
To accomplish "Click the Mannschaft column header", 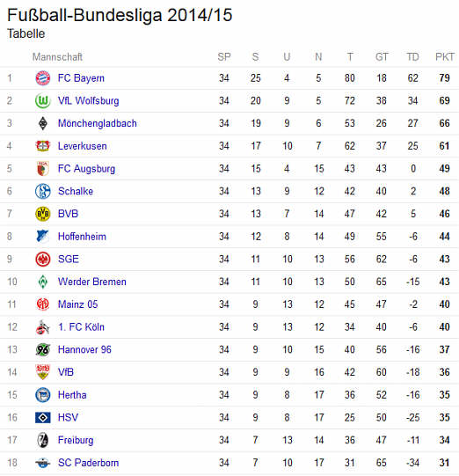I will click(x=57, y=57).
